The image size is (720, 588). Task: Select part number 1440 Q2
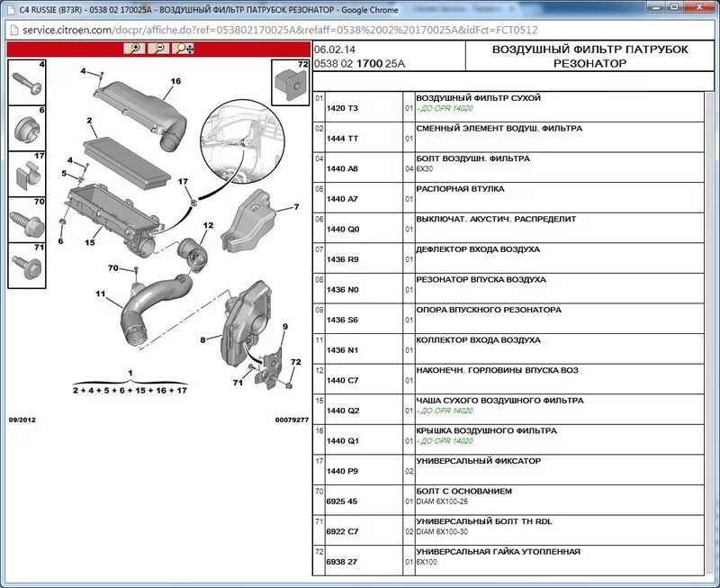tap(343, 411)
